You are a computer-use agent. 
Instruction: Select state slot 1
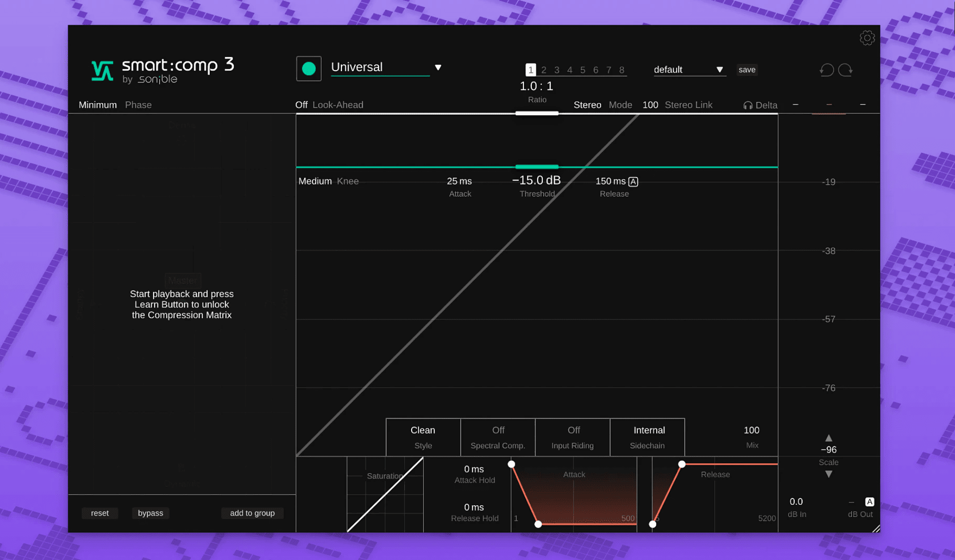531,70
